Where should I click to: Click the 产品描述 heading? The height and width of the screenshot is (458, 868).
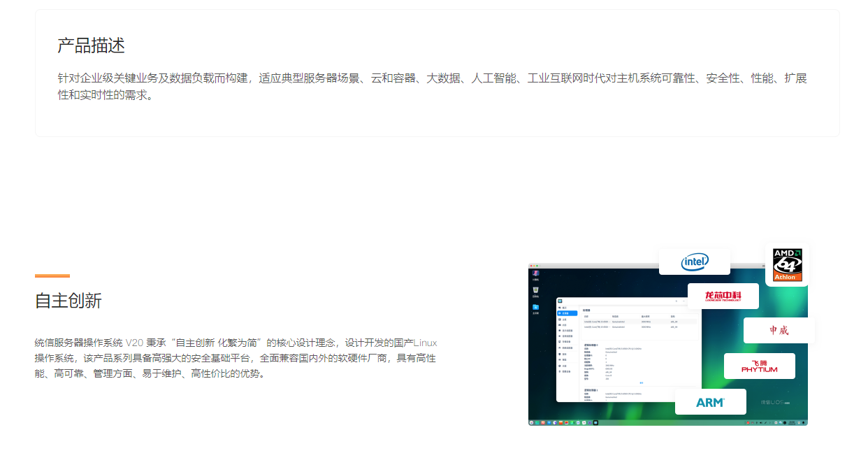click(x=91, y=46)
